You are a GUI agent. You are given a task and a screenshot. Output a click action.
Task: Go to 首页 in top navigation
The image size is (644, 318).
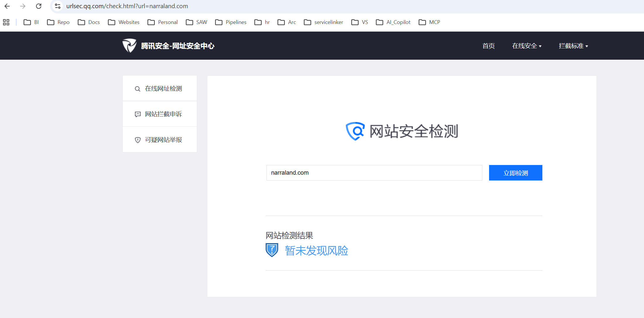pos(488,46)
